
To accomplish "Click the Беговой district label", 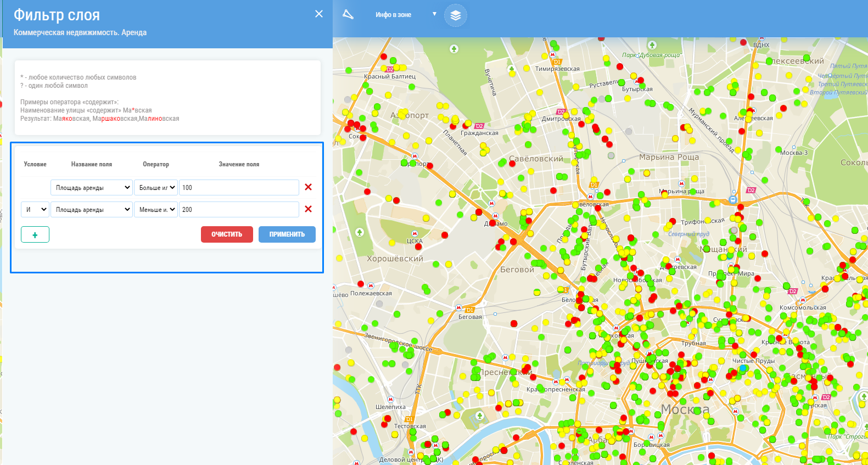I will click(517, 270).
